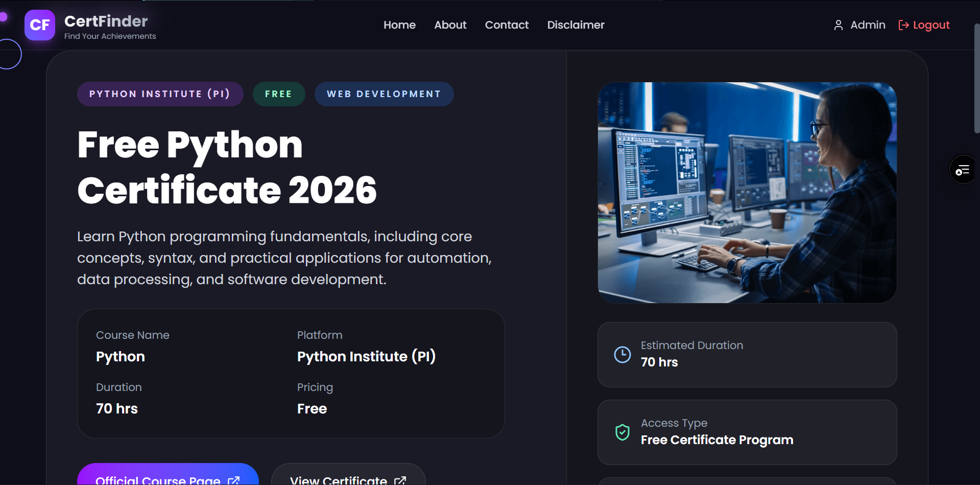Open the Official Course Page button
Image resolution: width=980 pixels, height=485 pixels.
click(168, 474)
